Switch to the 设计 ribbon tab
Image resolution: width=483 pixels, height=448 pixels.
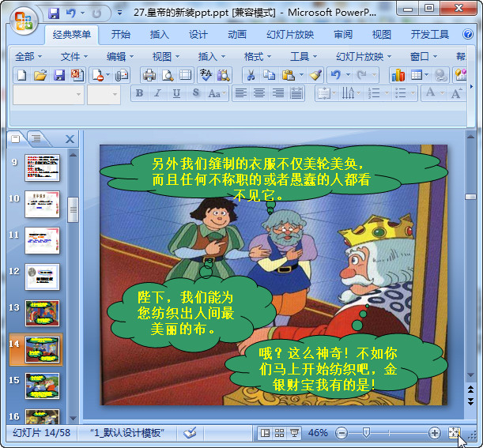pyautogui.click(x=198, y=34)
